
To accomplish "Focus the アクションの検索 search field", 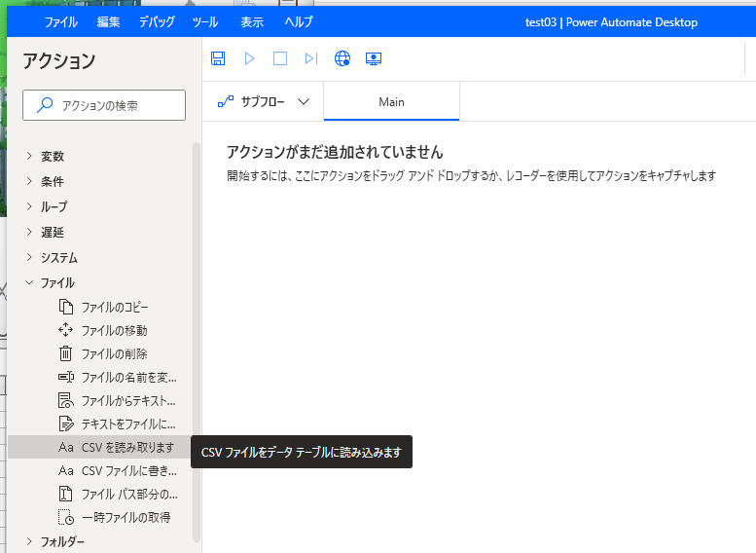I will pyautogui.click(x=104, y=105).
